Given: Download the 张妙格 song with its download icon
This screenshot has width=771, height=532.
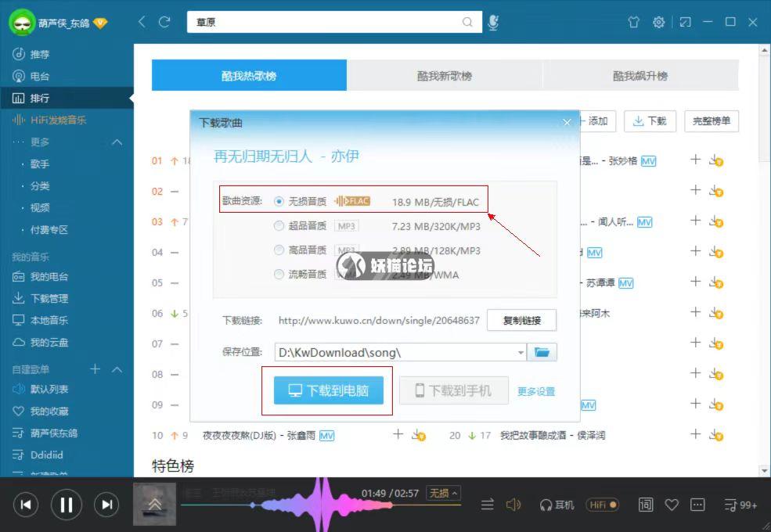Looking at the screenshot, I should 716,160.
